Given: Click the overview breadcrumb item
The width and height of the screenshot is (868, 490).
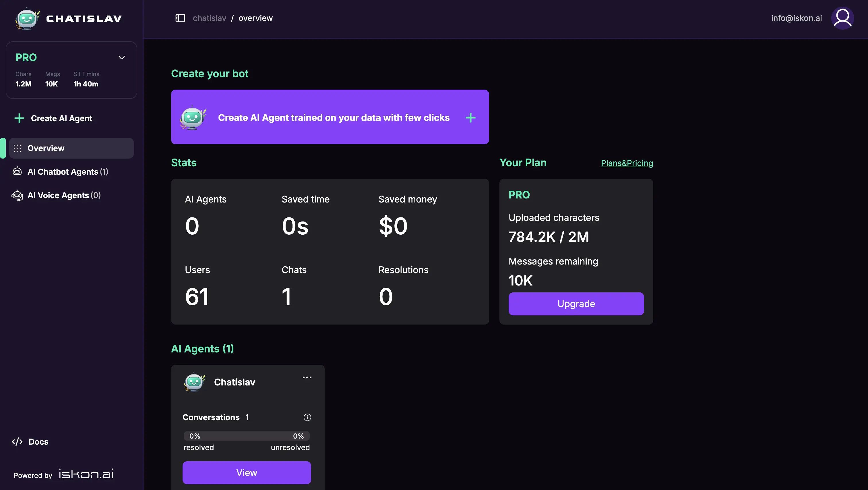Looking at the screenshot, I should pos(255,18).
